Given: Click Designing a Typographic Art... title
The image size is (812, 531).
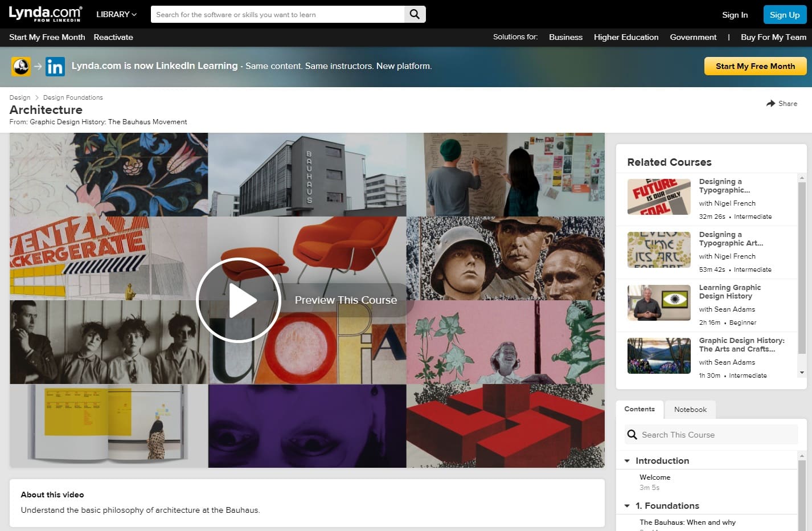Looking at the screenshot, I should point(731,239).
